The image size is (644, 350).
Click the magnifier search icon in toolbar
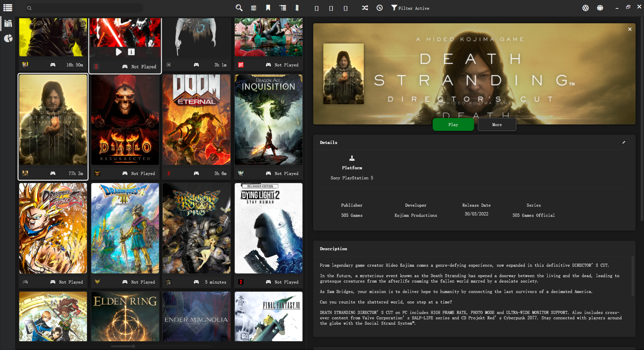point(239,8)
